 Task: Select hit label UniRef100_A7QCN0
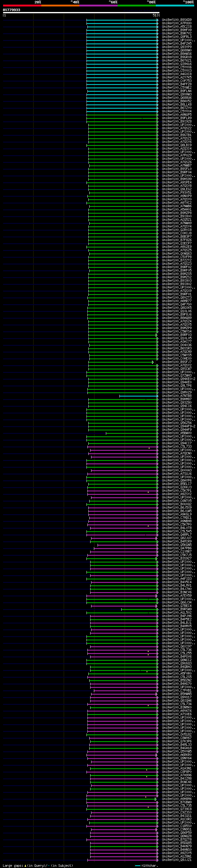177,454
